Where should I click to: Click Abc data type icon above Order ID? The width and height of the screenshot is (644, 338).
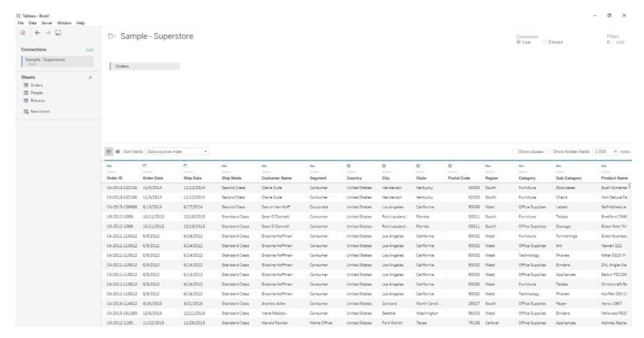109,166
